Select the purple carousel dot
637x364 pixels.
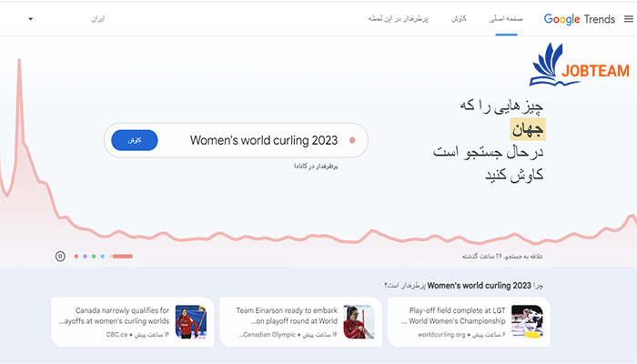tap(85, 257)
